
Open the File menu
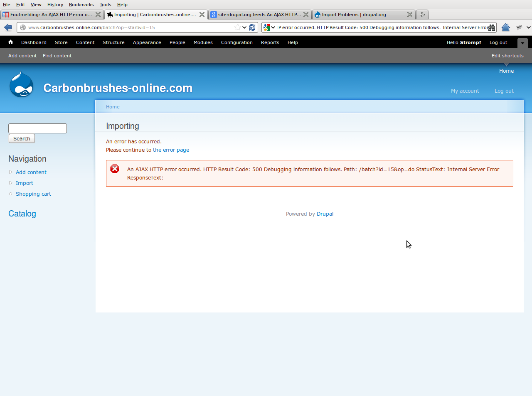click(x=7, y=5)
